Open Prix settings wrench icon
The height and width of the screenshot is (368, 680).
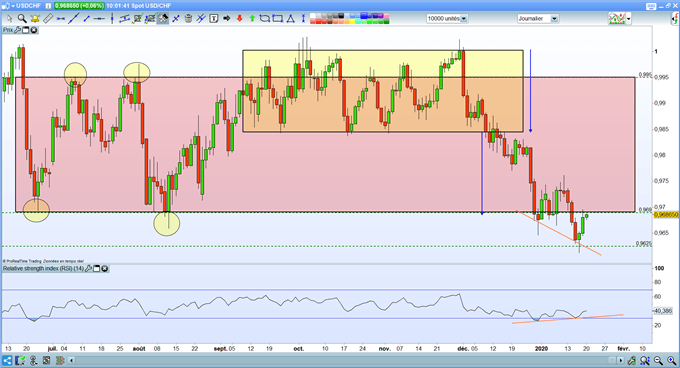[17, 30]
